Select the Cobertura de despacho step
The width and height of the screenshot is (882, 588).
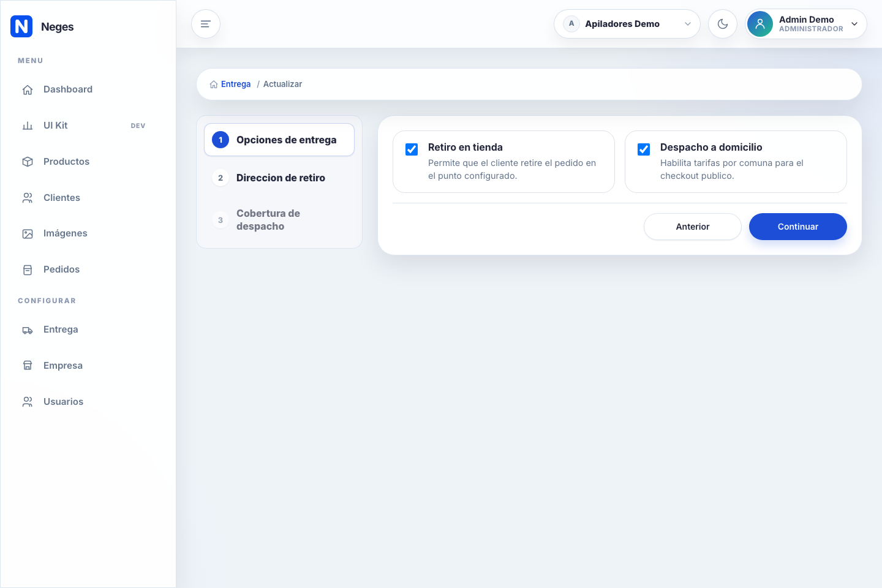click(x=279, y=220)
